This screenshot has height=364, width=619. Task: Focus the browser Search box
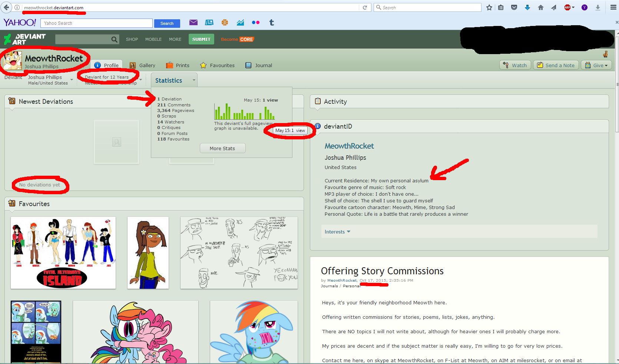tap(427, 7)
